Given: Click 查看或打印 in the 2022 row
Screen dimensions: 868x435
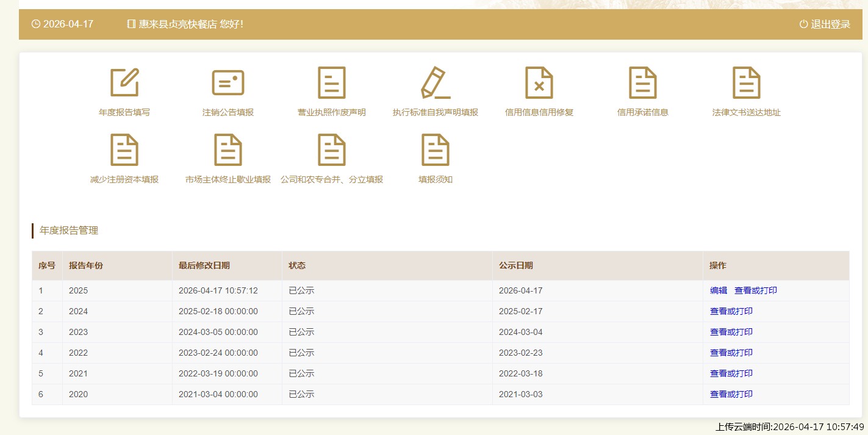Looking at the screenshot, I should pyautogui.click(x=731, y=353).
